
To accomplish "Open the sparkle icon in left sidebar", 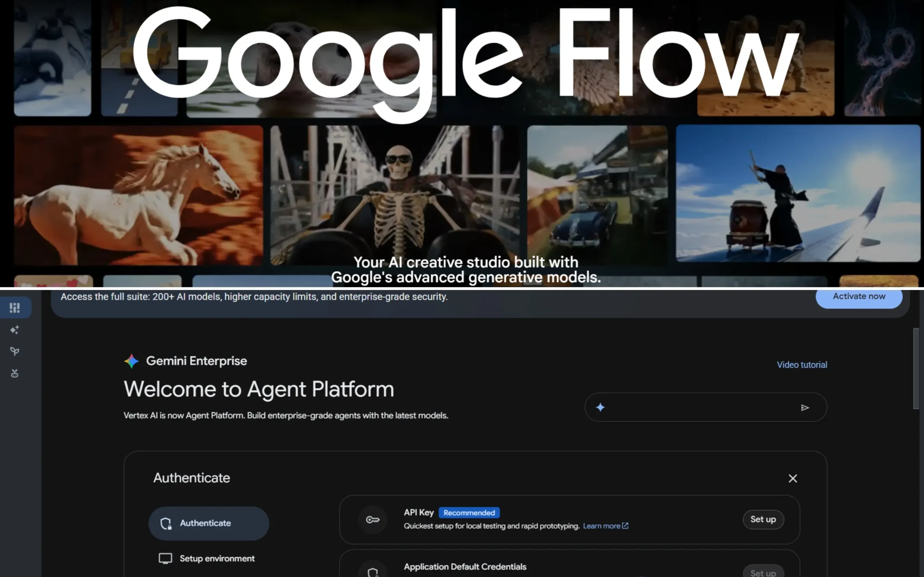I will [x=14, y=330].
